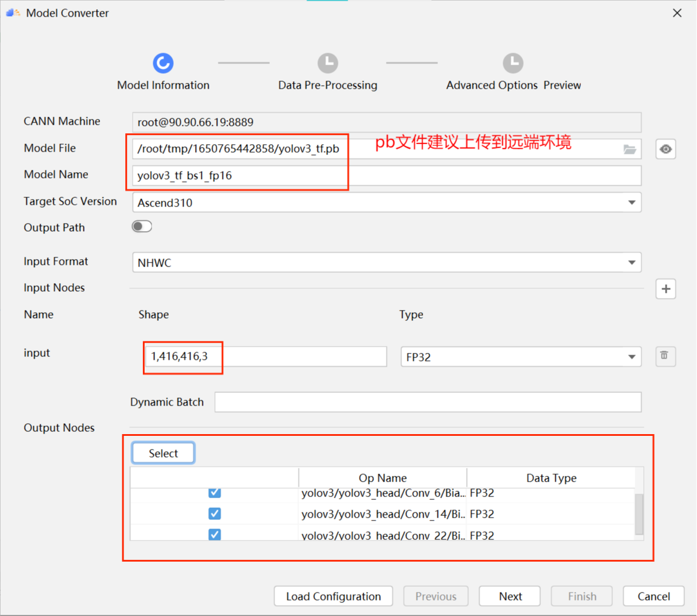Switch to the Data Pre-Processing step
The width and height of the screenshot is (697, 616).
pyautogui.click(x=327, y=85)
